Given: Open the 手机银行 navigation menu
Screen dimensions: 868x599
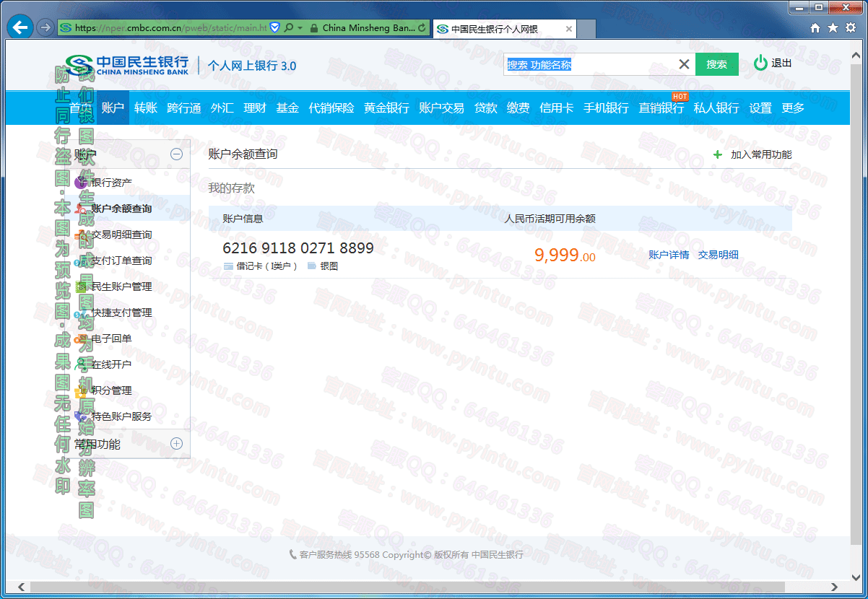Looking at the screenshot, I should pos(606,108).
